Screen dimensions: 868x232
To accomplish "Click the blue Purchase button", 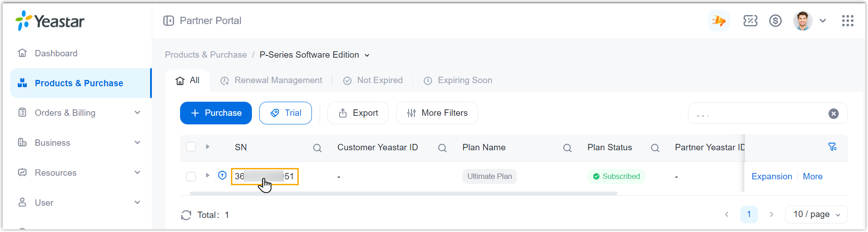I will coord(216,114).
